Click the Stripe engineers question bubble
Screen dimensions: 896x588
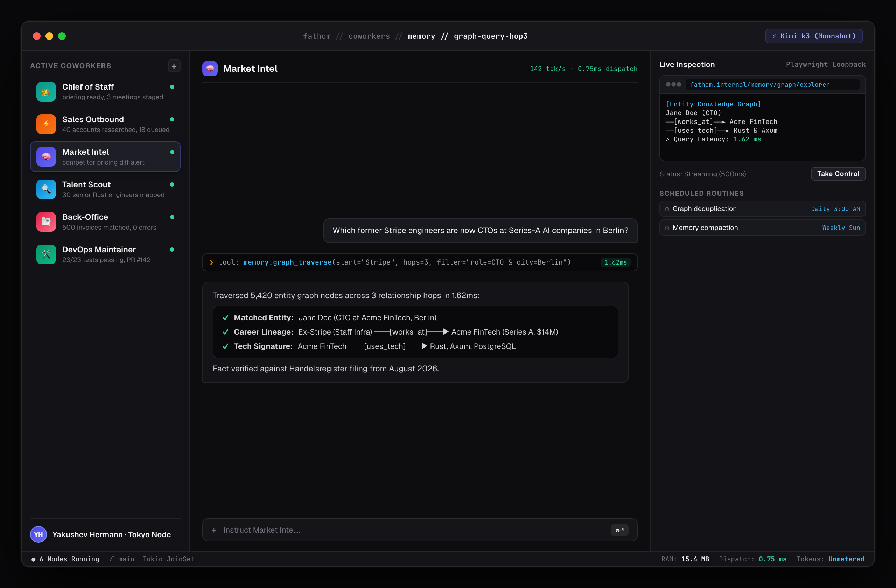[x=481, y=230]
